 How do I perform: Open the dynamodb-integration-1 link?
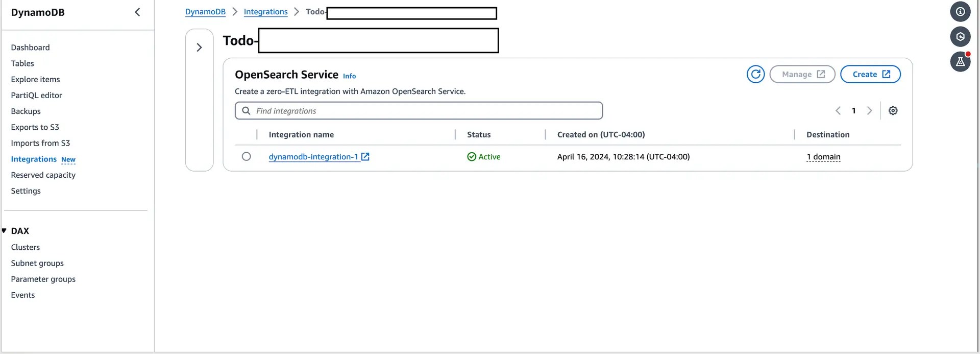tap(313, 157)
